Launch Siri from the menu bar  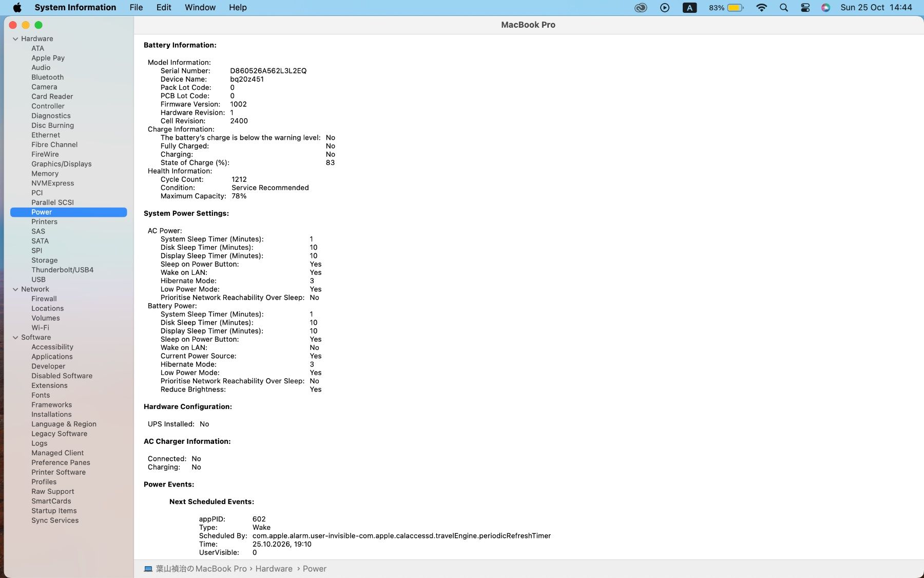coord(825,8)
